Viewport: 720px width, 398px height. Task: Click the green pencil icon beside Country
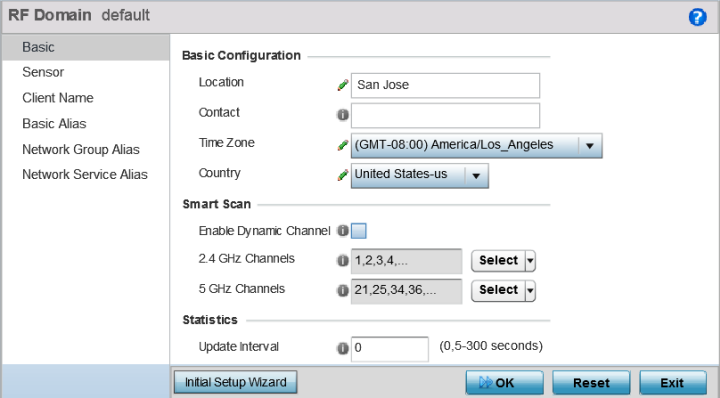coord(343,175)
